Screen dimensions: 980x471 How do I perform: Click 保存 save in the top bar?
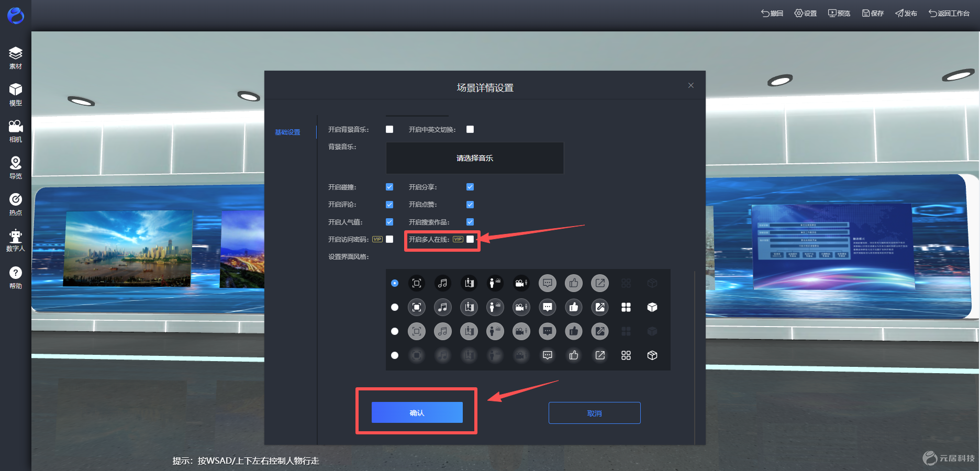pos(873,13)
